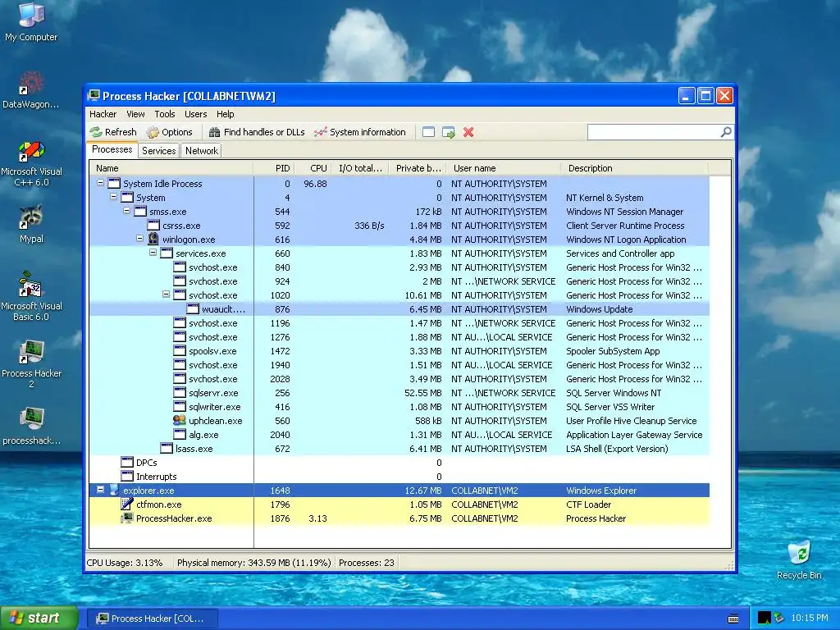Click the find window toolbar icon

(428, 132)
